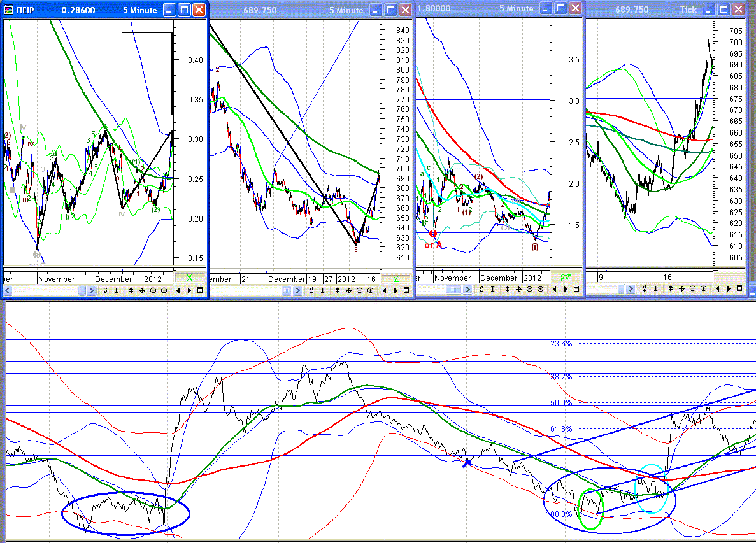This screenshot has height=543, width=756.
Task: Click the 100.0% Fibonacci level label
Action: pos(560,514)
